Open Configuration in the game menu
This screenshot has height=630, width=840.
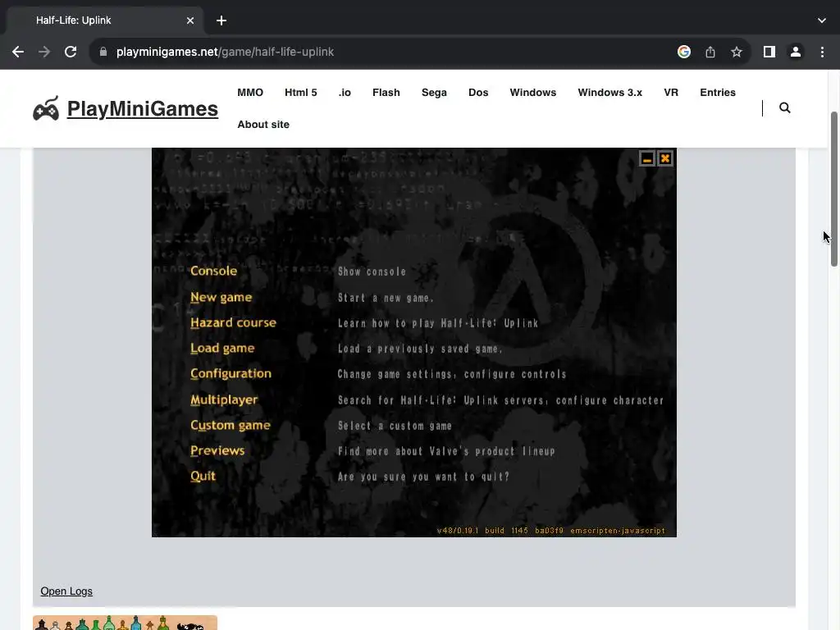point(231,374)
